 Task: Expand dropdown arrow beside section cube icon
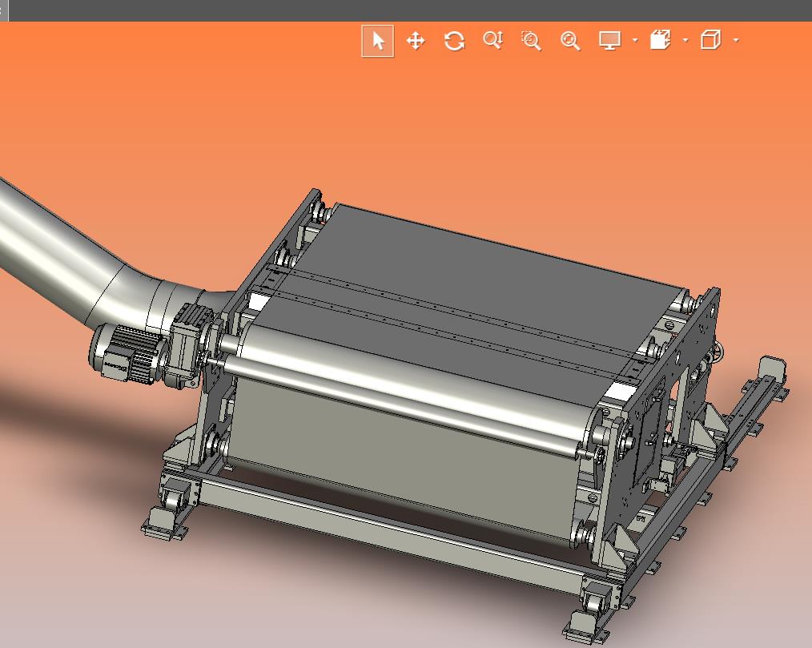tap(685, 40)
